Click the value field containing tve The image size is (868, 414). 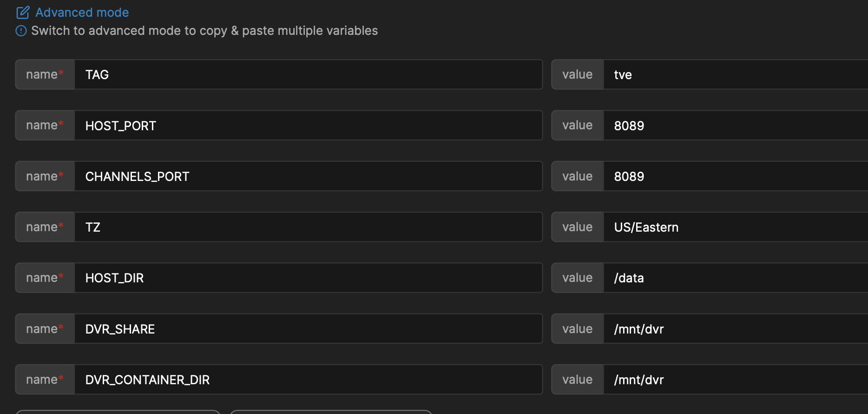point(735,74)
